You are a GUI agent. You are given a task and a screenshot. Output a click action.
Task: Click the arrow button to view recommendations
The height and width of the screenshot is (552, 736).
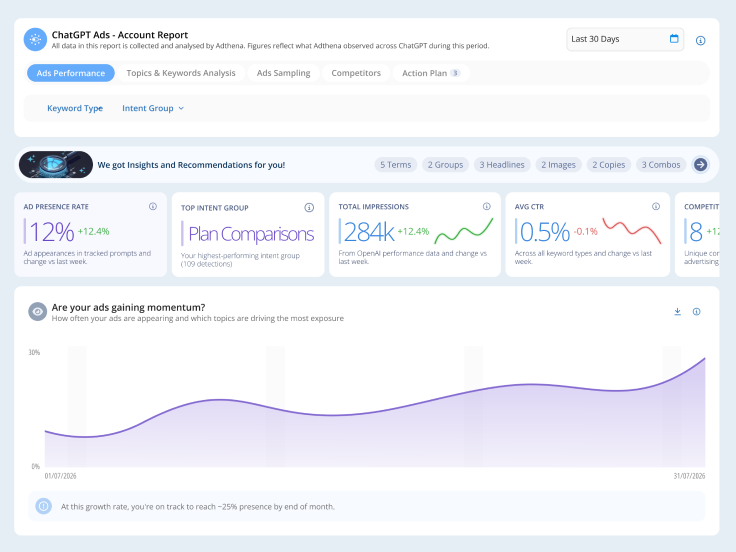(x=700, y=165)
